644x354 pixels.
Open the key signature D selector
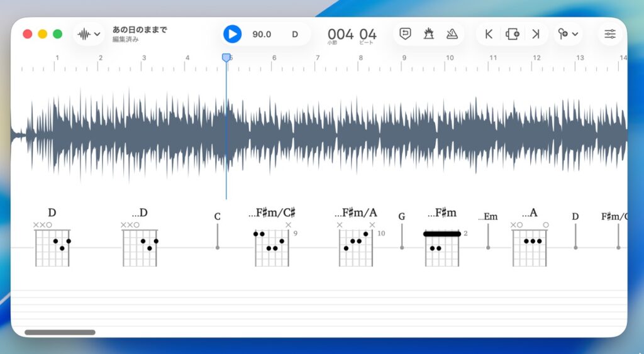click(x=295, y=34)
